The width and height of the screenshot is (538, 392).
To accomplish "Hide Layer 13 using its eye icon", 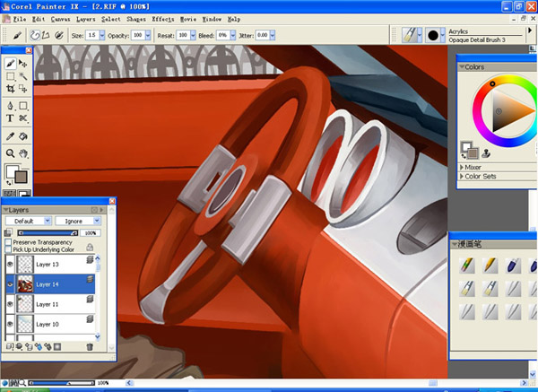I will tap(10, 266).
